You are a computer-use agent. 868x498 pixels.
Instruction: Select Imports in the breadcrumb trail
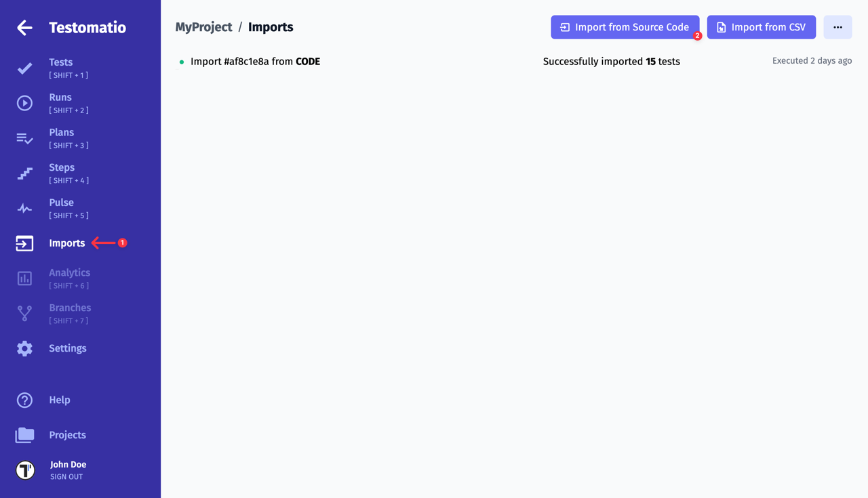point(271,27)
